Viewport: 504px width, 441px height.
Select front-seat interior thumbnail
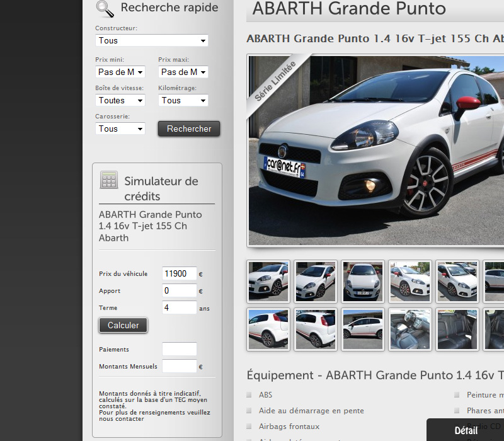point(410,329)
